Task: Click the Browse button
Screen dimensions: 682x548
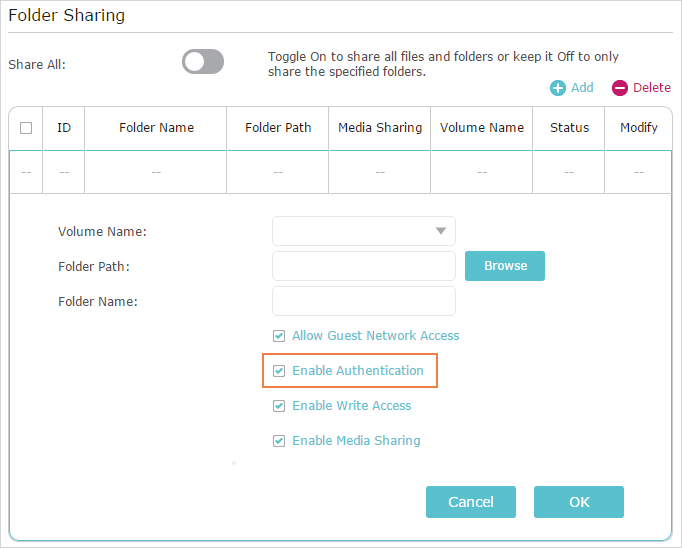Action: pos(505,266)
